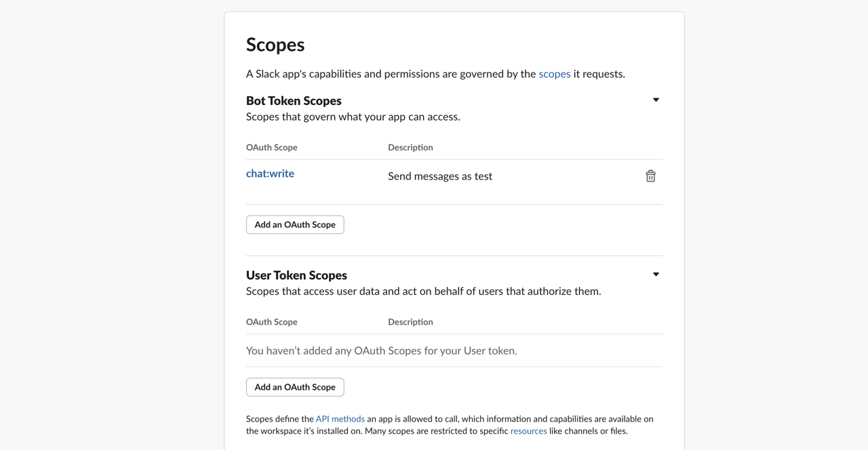Collapse the Bot Token Scopes section
868x450 pixels.
point(656,100)
